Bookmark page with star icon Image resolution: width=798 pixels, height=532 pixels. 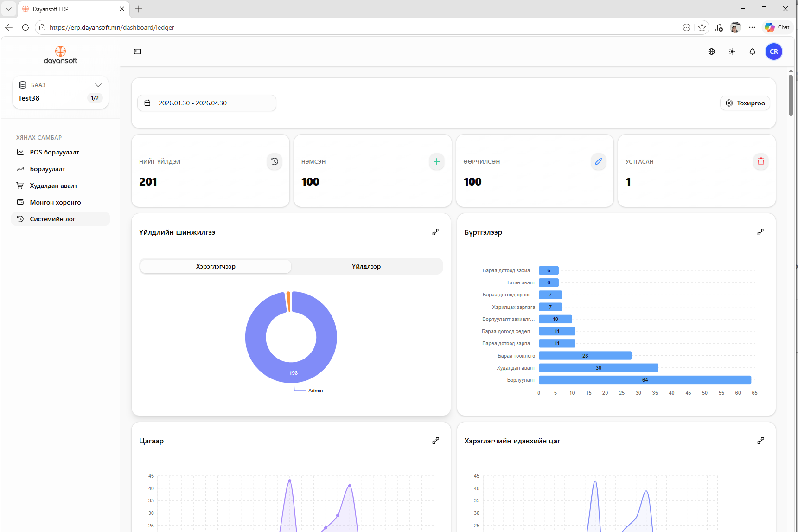tap(702, 27)
